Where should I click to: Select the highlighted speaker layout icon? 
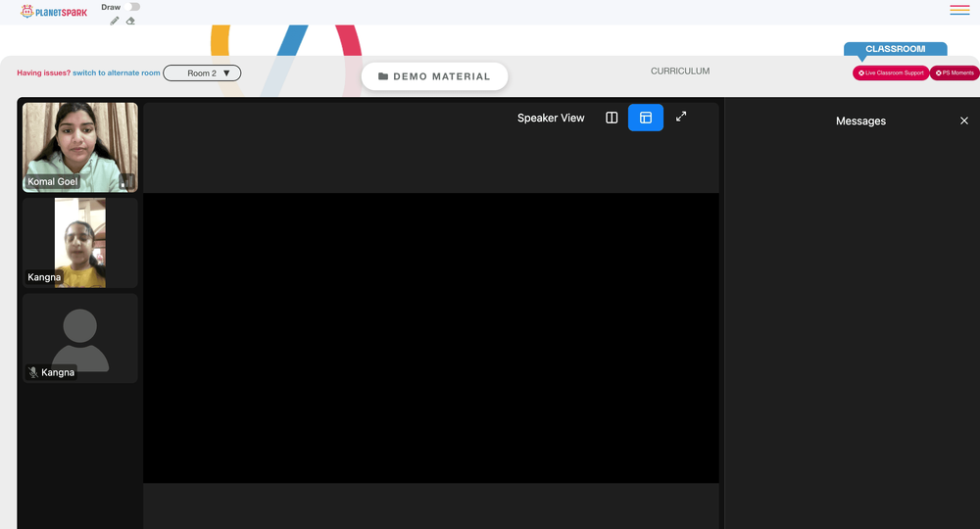(x=646, y=118)
